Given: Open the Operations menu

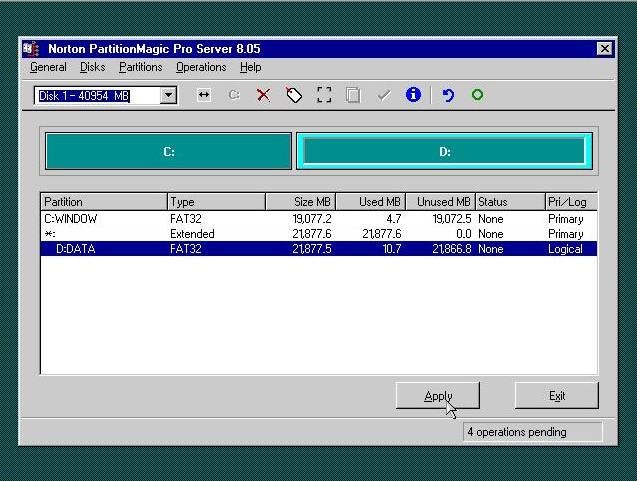Looking at the screenshot, I should coord(201,67).
